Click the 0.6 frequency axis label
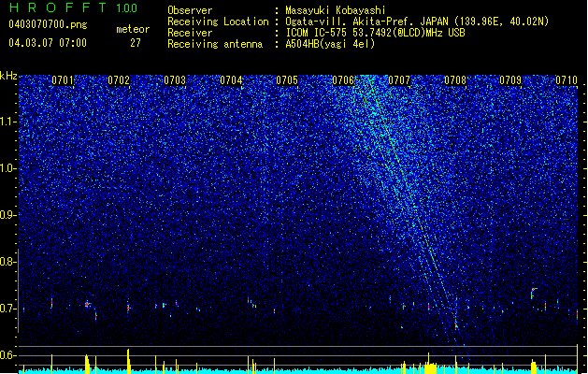This screenshot has height=374, width=588. [x=7, y=355]
